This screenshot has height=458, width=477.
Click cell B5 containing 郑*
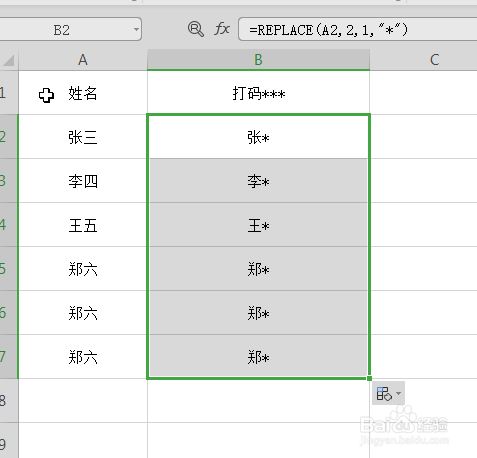(x=258, y=269)
